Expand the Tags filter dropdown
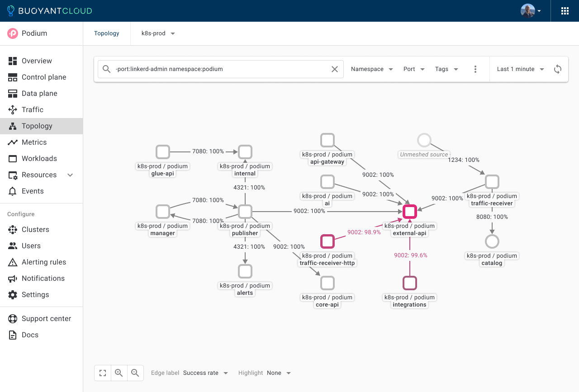The image size is (579, 392). point(446,69)
